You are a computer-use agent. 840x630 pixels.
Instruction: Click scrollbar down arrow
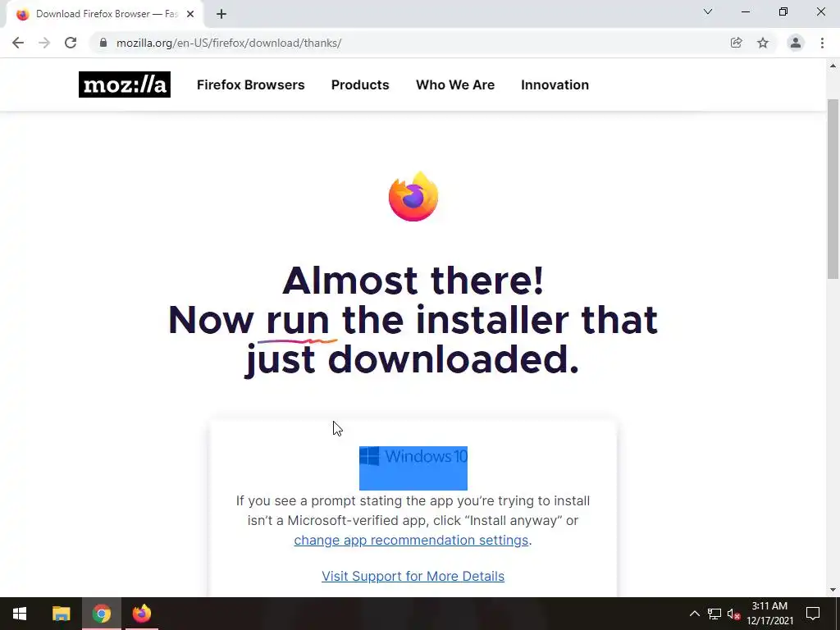[x=833, y=591]
